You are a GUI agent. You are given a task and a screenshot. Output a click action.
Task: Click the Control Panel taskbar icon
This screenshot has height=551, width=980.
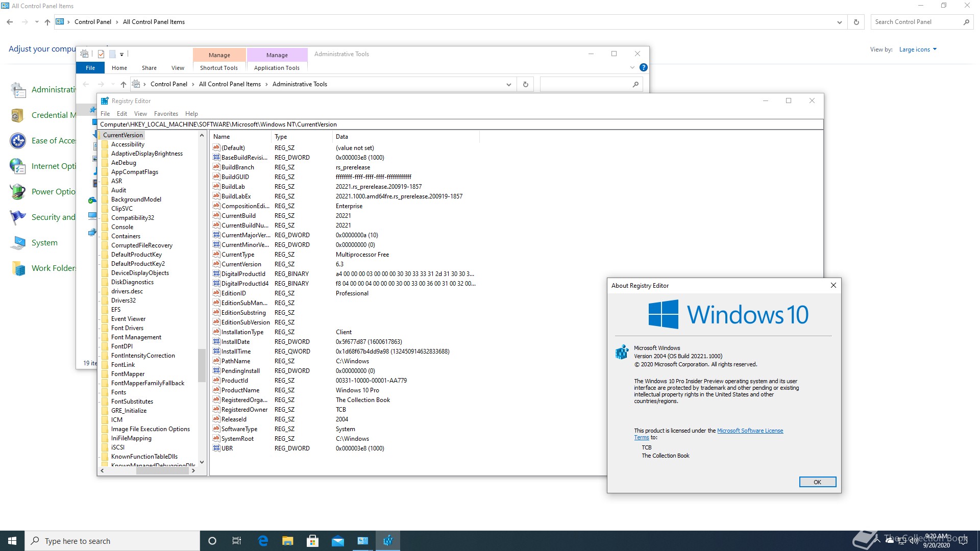pyautogui.click(x=363, y=541)
